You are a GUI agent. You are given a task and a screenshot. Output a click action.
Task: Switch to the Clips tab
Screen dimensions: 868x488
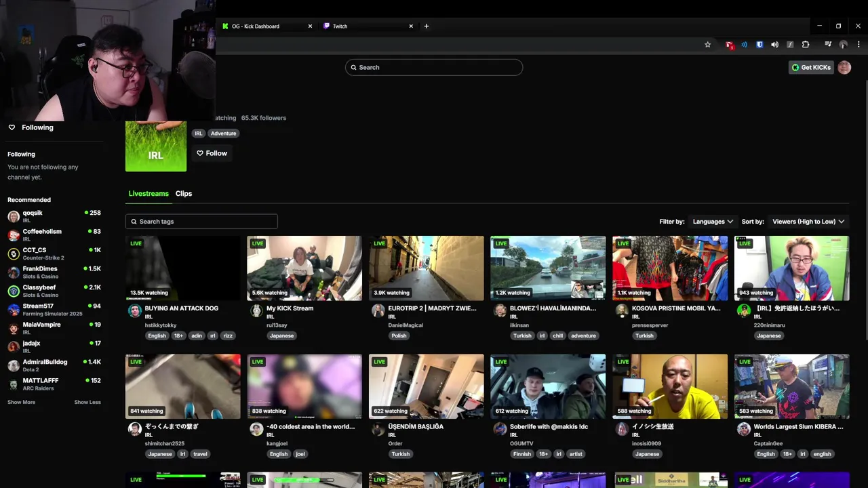pyautogui.click(x=184, y=194)
